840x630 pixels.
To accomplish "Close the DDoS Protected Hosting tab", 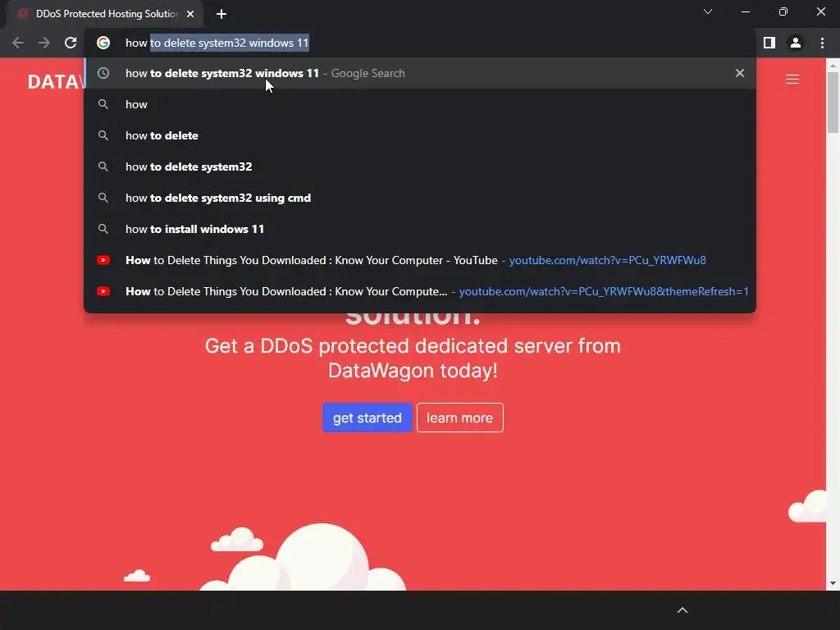I will click(190, 14).
